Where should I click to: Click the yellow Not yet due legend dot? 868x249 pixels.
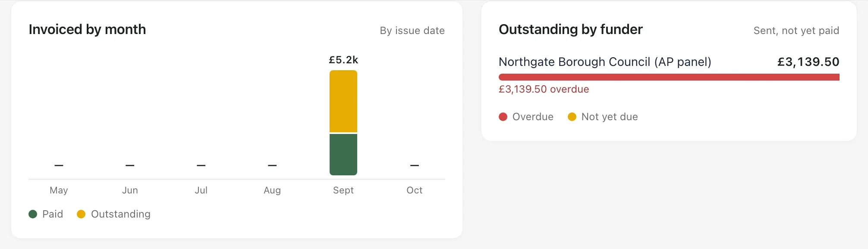pyautogui.click(x=572, y=117)
